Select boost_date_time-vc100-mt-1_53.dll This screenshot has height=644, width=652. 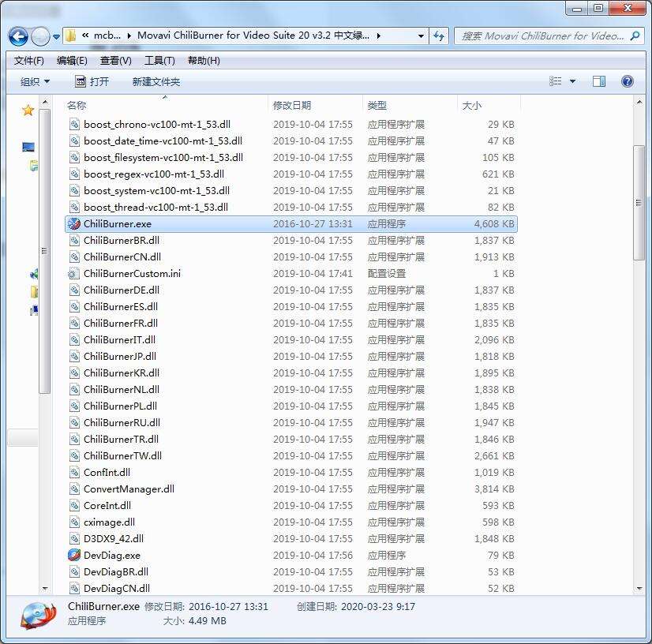163,141
